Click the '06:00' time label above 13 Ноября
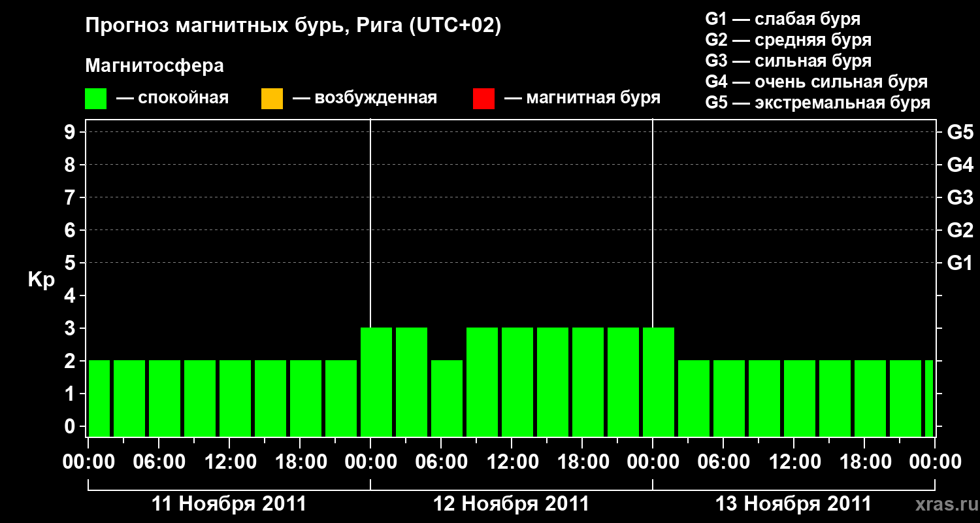 723,462
